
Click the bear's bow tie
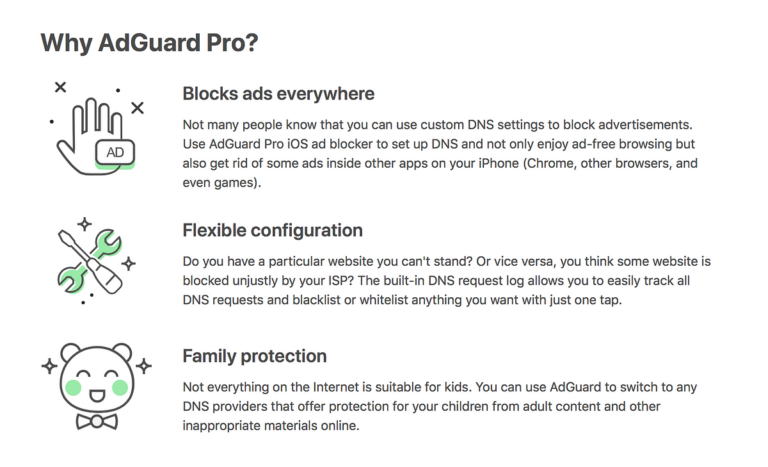[96, 422]
